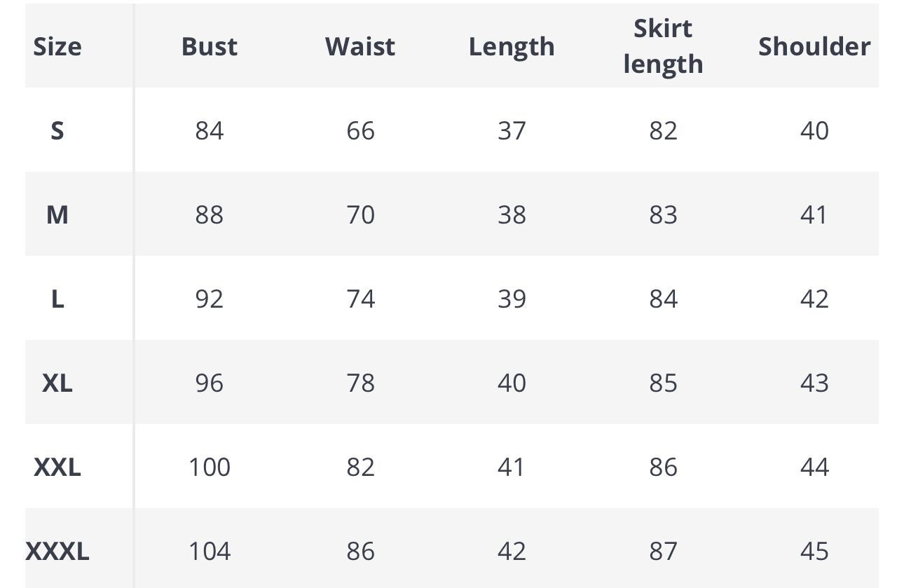Click the XXXL size row label
904x588 pixels.
coord(57,552)
